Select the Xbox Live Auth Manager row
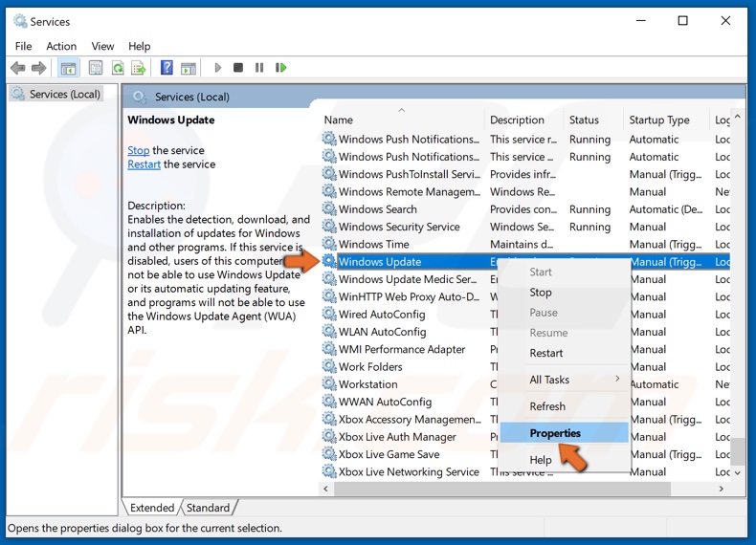Image resolution: width=756 pixels, height=545 pixels. pos(525,437)
